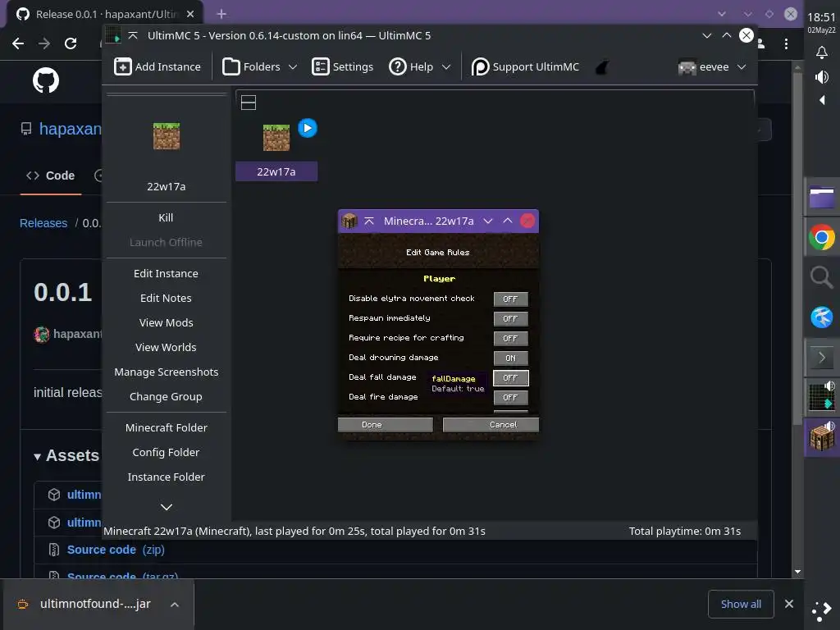
Task: Click Kill in instance sidebar
Action: 166,217
